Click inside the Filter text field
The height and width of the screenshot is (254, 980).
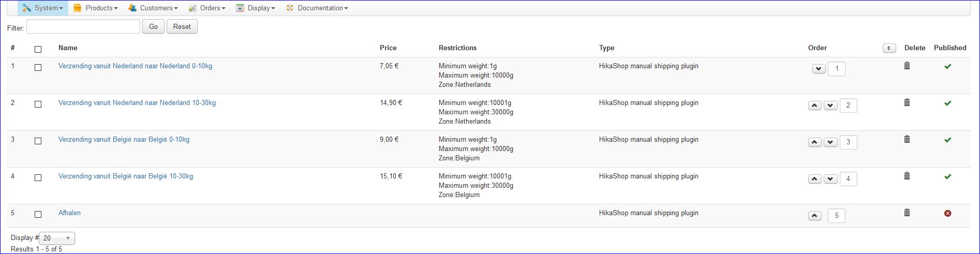(x=83, y=26)
